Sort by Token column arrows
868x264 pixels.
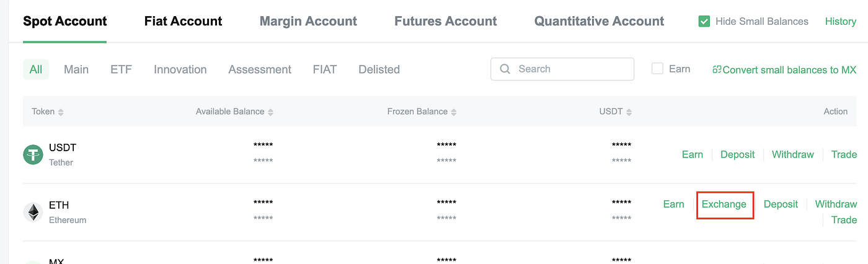(61, 112)
